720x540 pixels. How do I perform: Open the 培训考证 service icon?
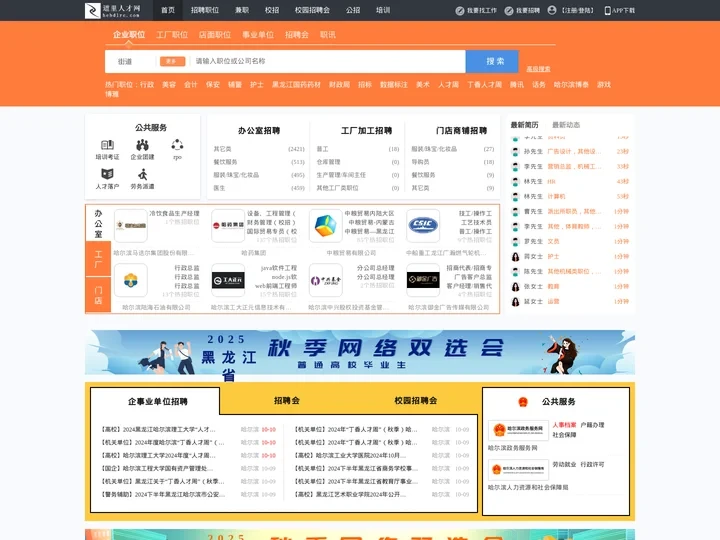tap(107, 145)
